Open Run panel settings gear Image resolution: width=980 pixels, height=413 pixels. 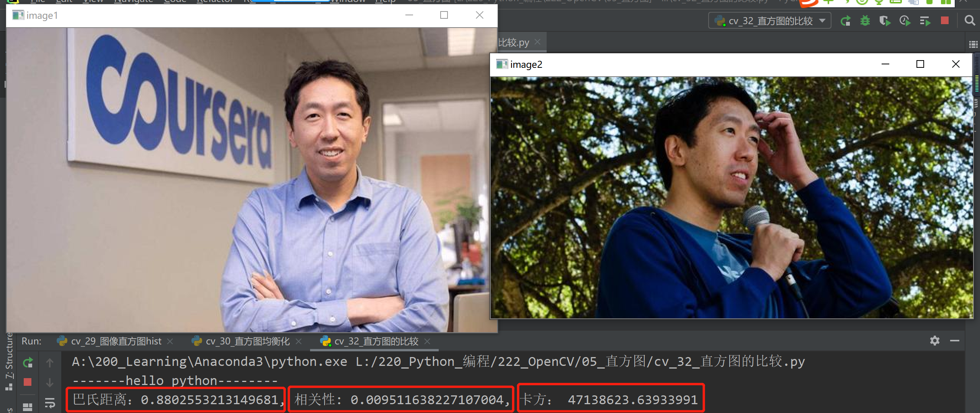(935, 341)
